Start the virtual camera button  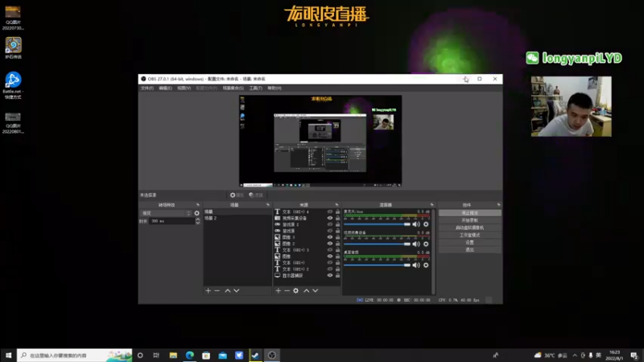[469, 228]
